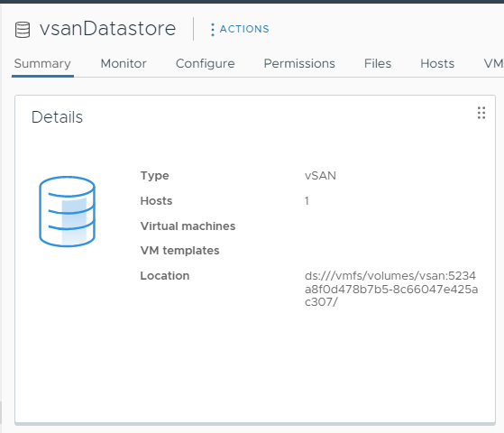
Task: Open the Files tab
Action: click(378, 63)
